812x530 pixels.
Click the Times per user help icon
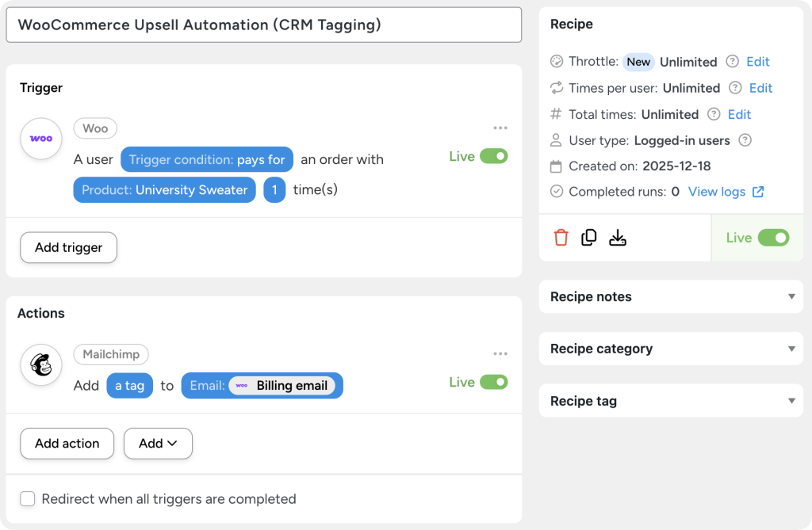[x=737, y=88]
